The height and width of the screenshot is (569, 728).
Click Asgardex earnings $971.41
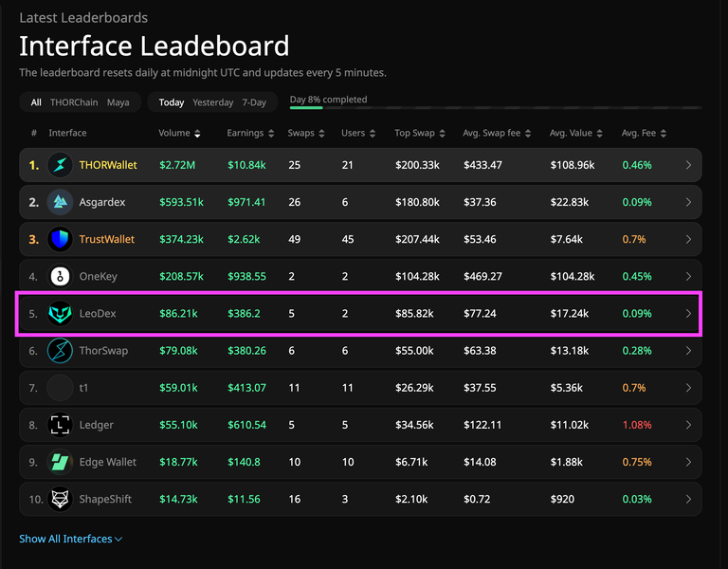coord(246,202)
